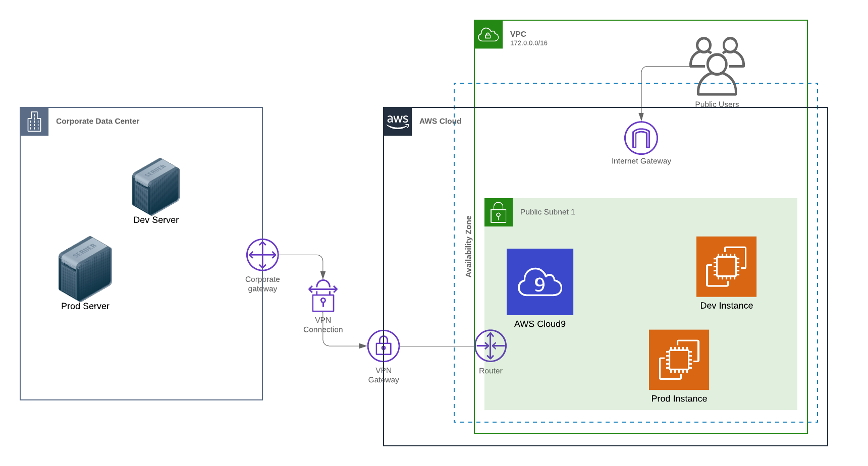Select the 'VPN Connection' label
Screen dimensions: 868x466
[x=323, y=325]
